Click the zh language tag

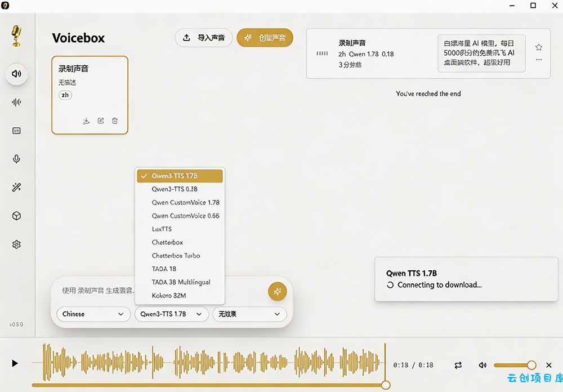point(65,95)
